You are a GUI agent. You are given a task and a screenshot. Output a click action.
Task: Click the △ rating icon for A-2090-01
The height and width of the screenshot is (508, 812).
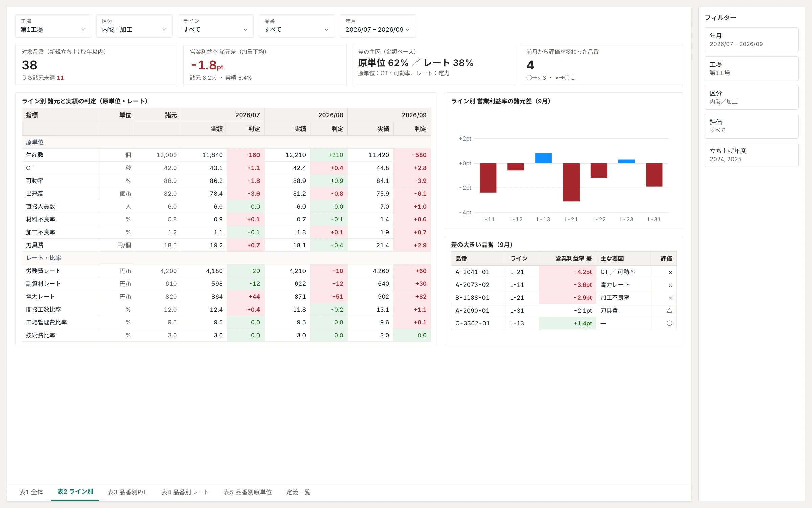669,310
